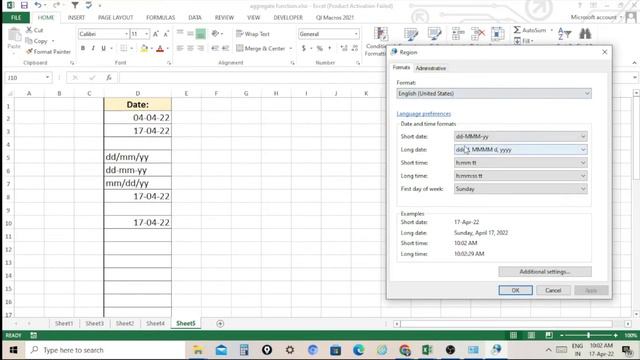This screenshot has width=640, height=360.
Task: Open Short date format dropdown
Action: point(521,136)
